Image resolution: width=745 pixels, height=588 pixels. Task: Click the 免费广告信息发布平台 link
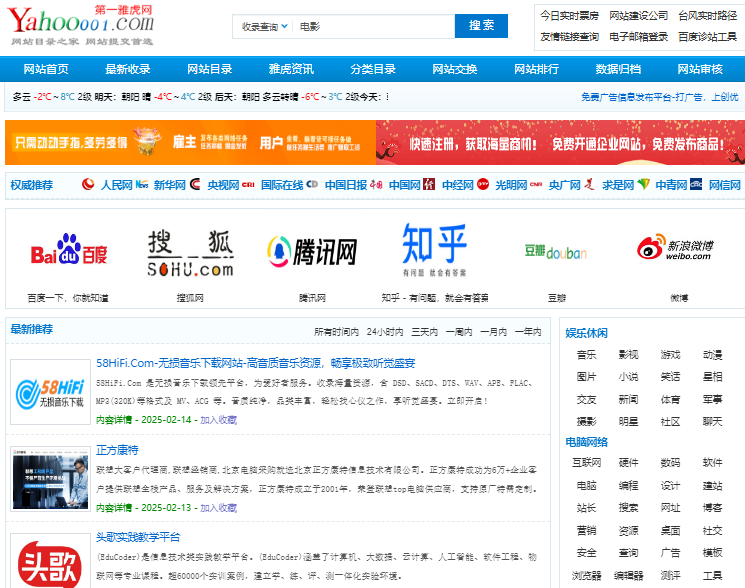point(660,97)
